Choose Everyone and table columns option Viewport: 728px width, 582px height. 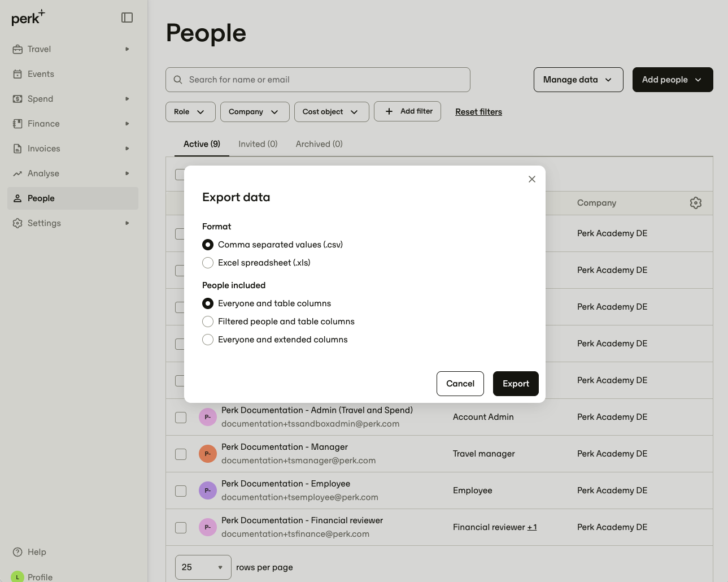pyautogui.click(x=208, y=303)
